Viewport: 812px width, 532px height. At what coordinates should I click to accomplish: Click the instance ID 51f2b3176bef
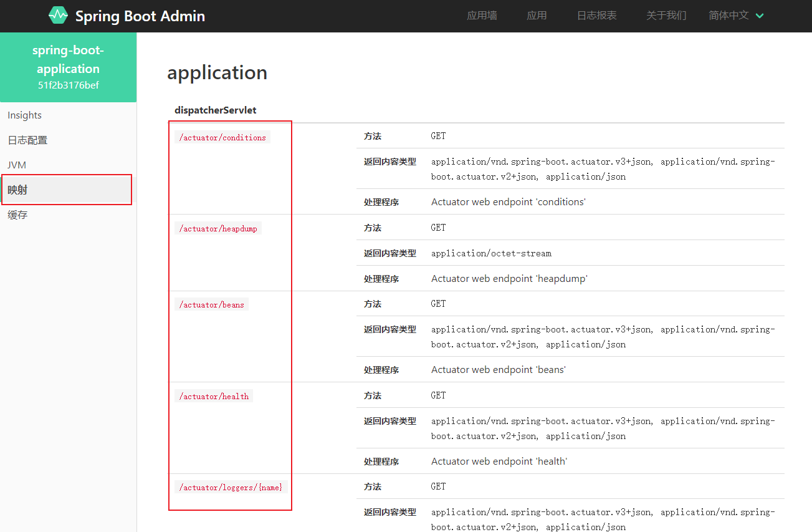click(69, 85)
